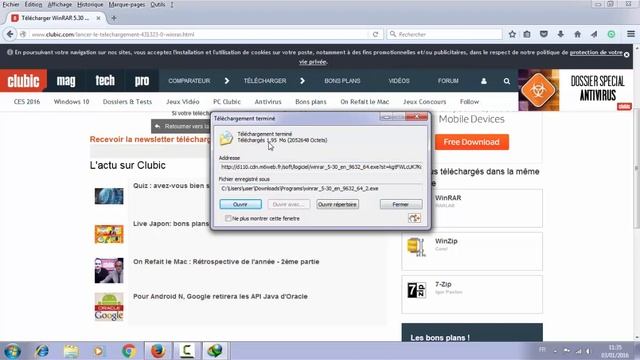Open the Firefox hamburger menu
The width and height of the screenshot is (640, 360).
[x=631, y=34]
